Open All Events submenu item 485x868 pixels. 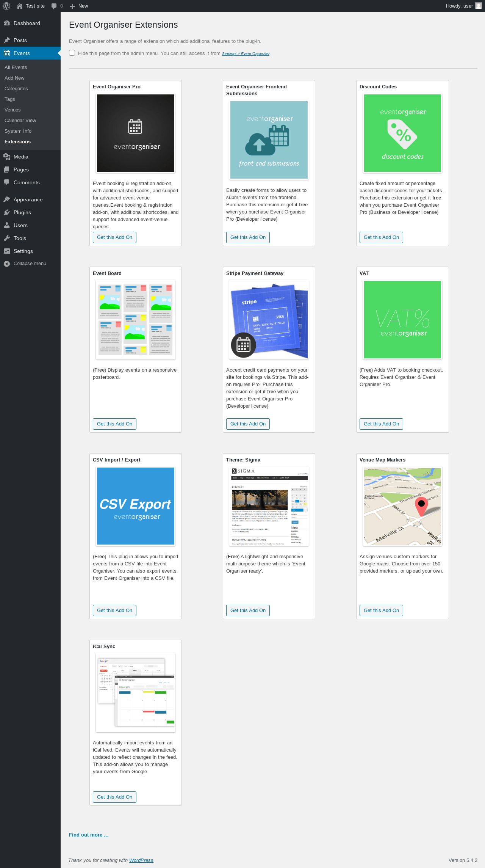(16, 67)
